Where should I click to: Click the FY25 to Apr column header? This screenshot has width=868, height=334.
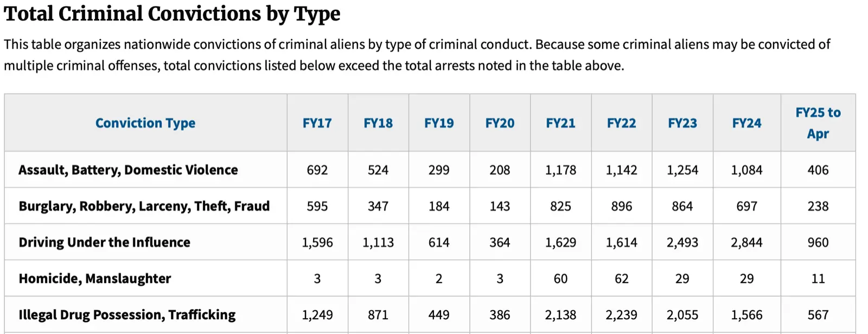818,123
